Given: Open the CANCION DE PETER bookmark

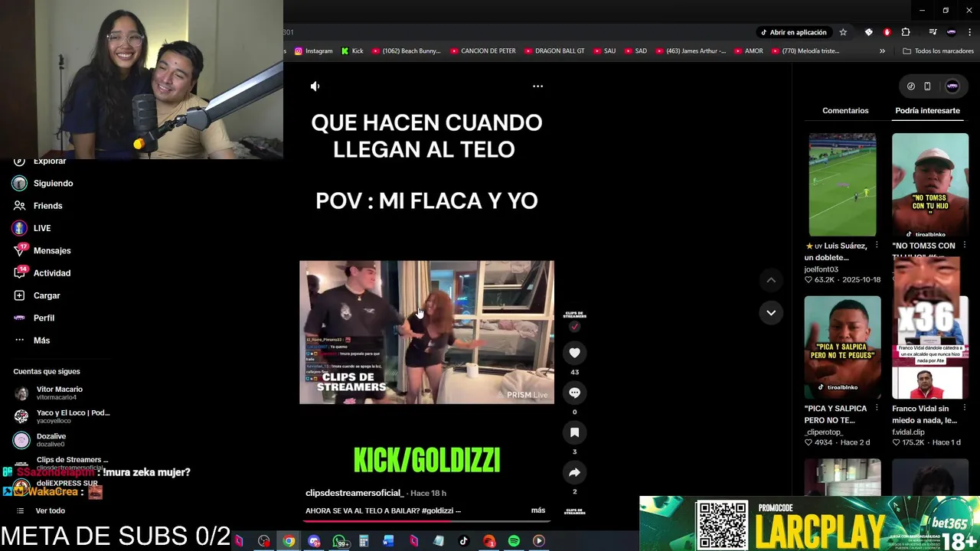Looking at the screenshot, I should (x=483, y=51).
